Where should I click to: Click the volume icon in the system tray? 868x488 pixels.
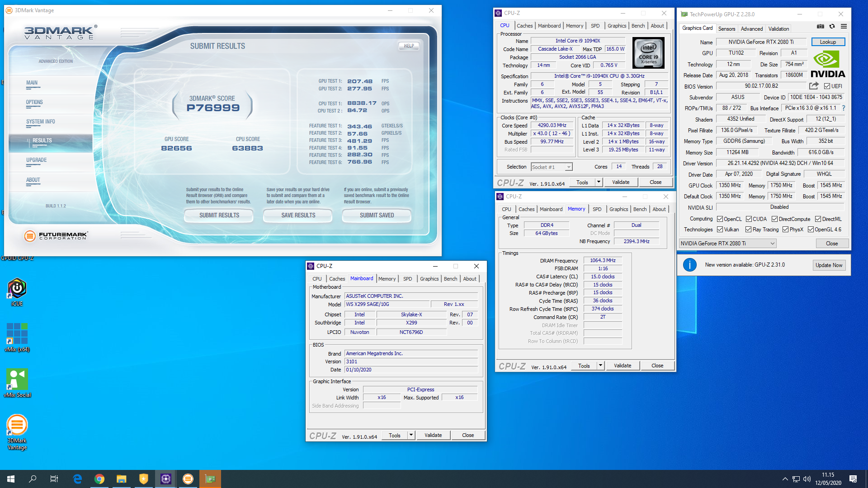(x=807, y=479)
